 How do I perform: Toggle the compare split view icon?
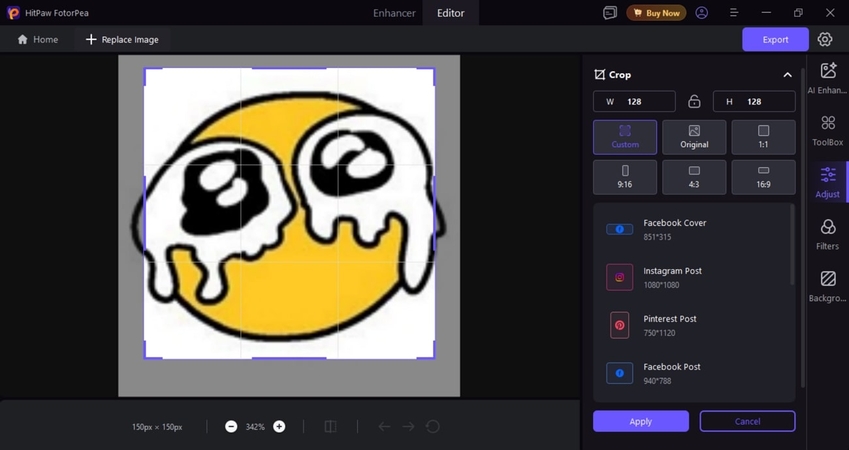click(330, 427)
